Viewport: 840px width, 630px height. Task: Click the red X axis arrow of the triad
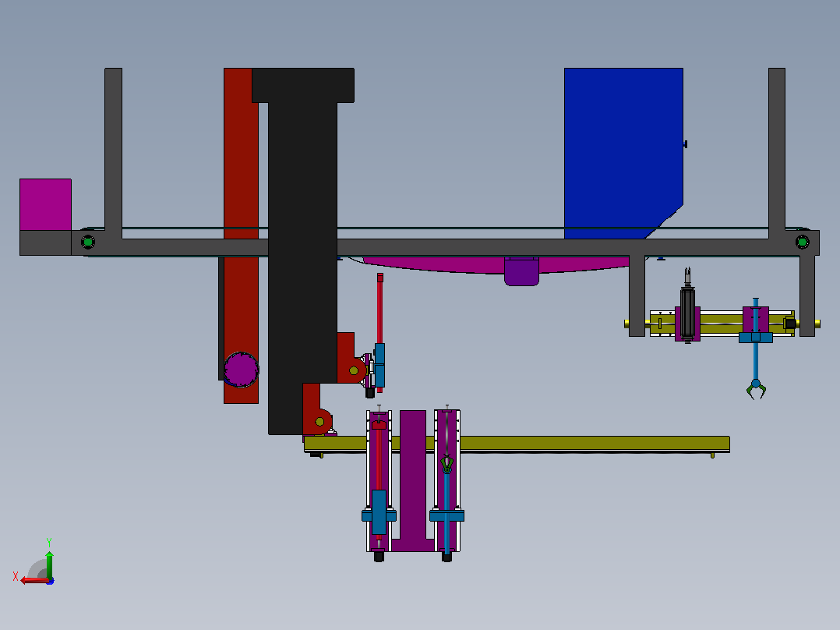click(x=34, y=581)
